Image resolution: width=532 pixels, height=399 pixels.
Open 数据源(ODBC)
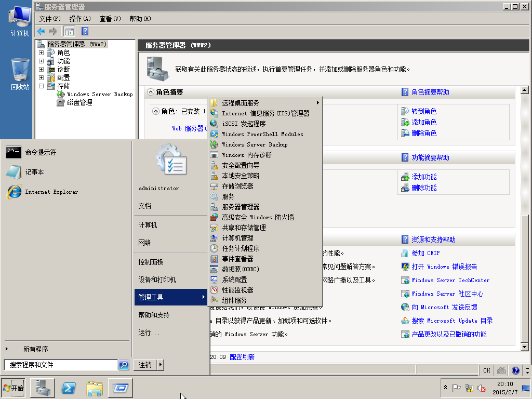[265, 269]
